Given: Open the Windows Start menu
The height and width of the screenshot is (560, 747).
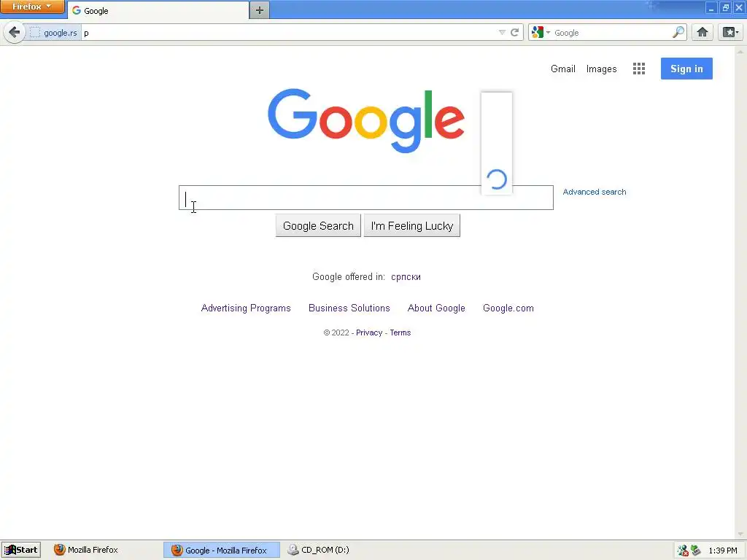Looking at the screenshot, I should 21,550.
